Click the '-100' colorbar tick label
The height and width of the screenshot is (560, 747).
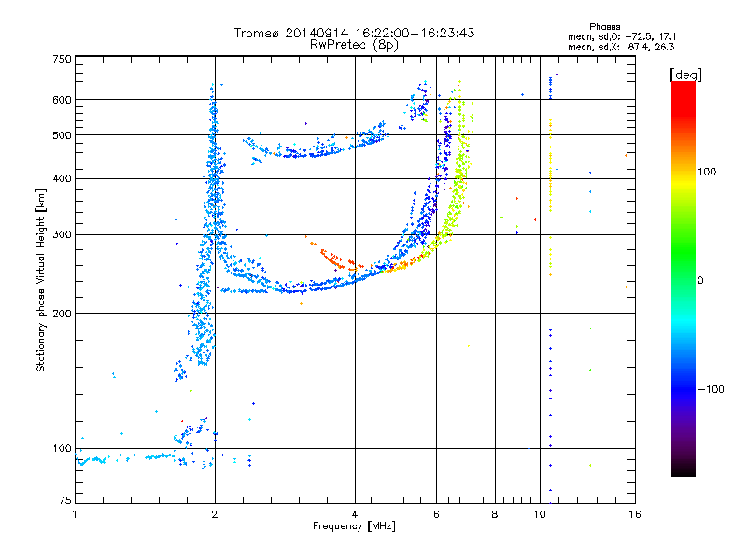711,389
